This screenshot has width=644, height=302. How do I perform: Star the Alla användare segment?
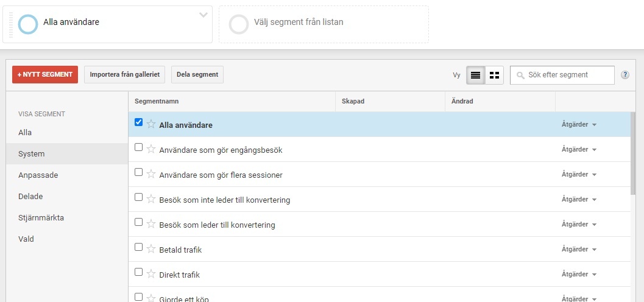click(151, 124)
